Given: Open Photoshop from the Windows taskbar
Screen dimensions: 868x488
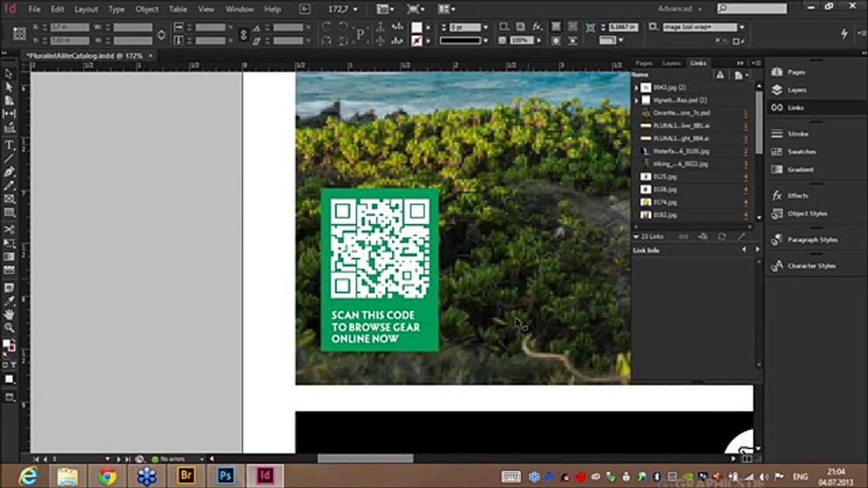Looking at the screenshot, I should (225, 476).
